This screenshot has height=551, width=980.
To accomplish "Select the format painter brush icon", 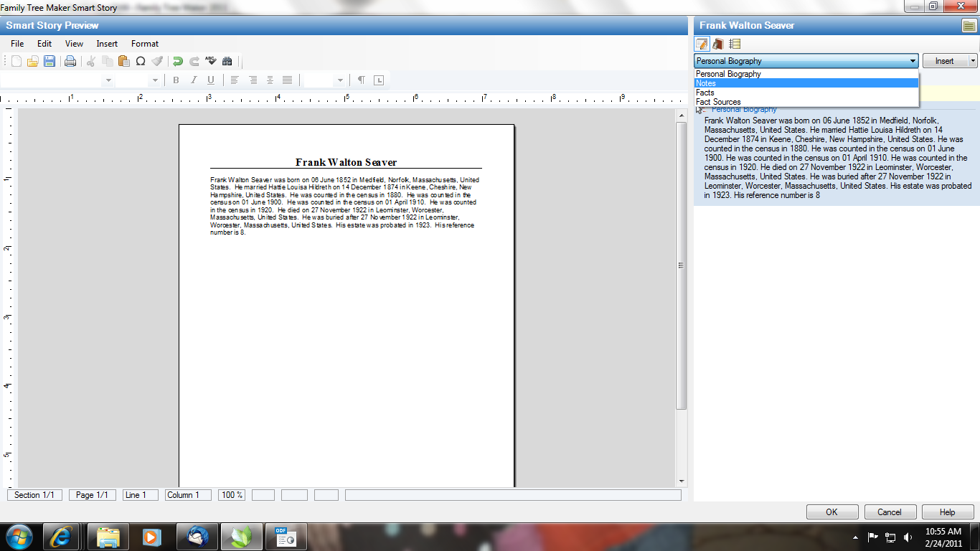I will (x=157, y=62).
